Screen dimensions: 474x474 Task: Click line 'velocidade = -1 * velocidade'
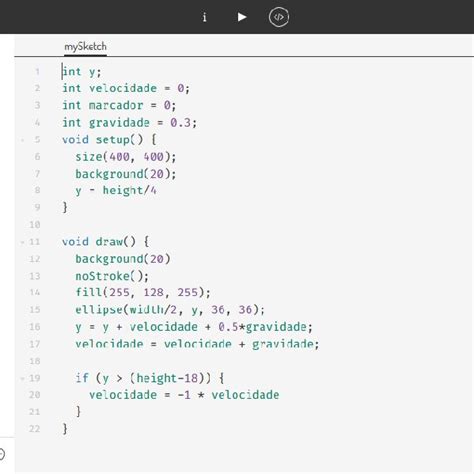184,395
